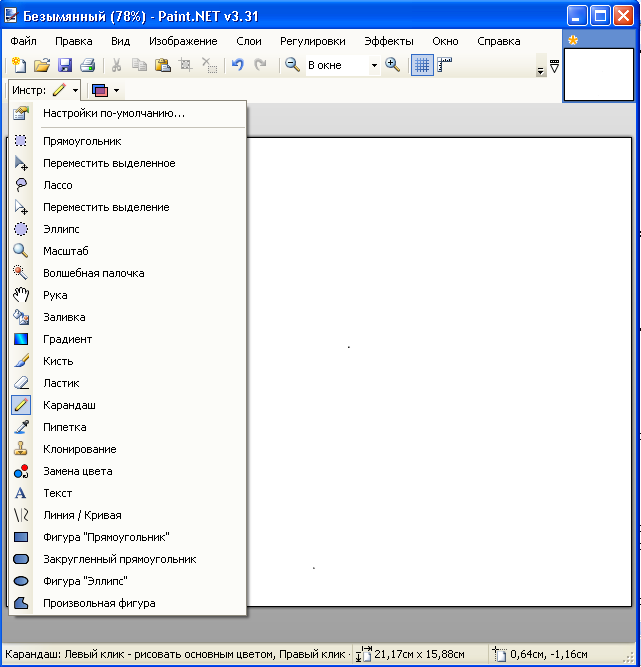
Task: Select the 'Эллипс' selection tool
Action: (x=128, y=229)
